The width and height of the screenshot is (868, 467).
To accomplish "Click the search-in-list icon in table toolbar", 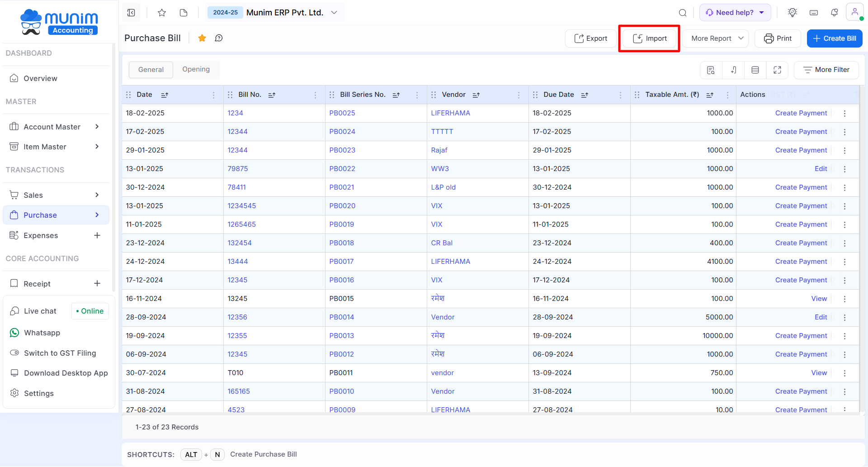I will (x=711, y=70).
